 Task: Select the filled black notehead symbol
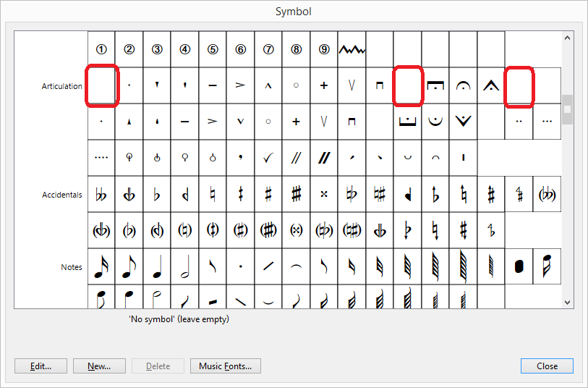pyautogui.click(x=518, y=266)
